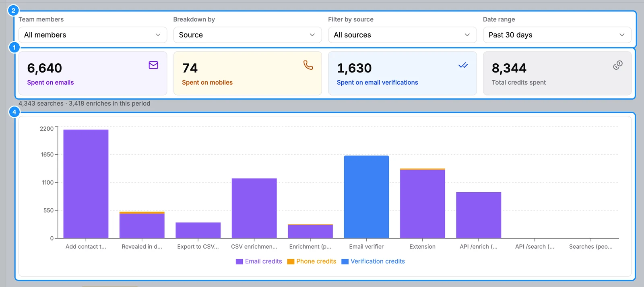Click the 'Date range' field label
This screenshot has width=644, height=287.
499,19
